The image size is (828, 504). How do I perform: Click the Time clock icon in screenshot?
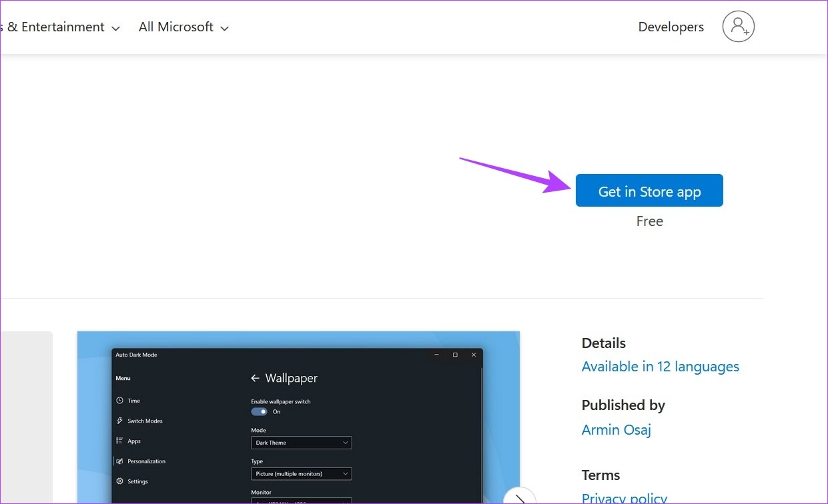(x=119, y=401)
